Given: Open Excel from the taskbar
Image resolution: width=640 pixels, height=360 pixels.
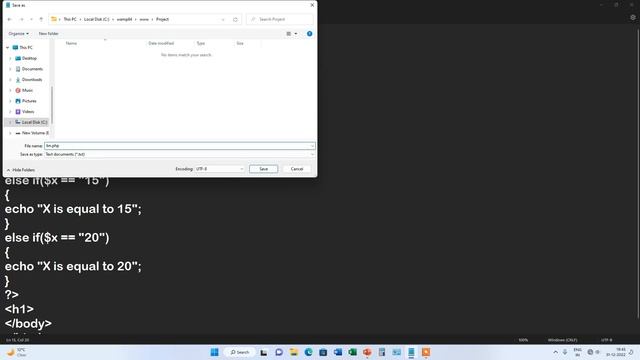Looking at the screenshot, I should (x=352, y=352).
